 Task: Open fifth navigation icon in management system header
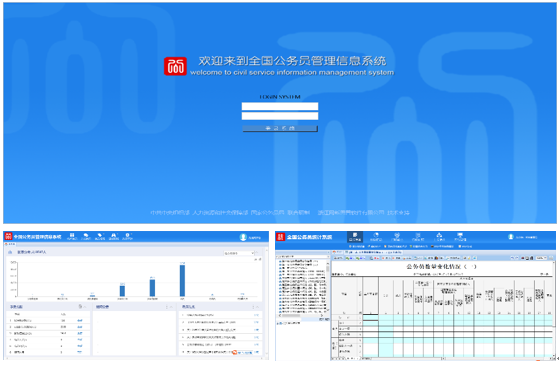click(x=128, y=236)
